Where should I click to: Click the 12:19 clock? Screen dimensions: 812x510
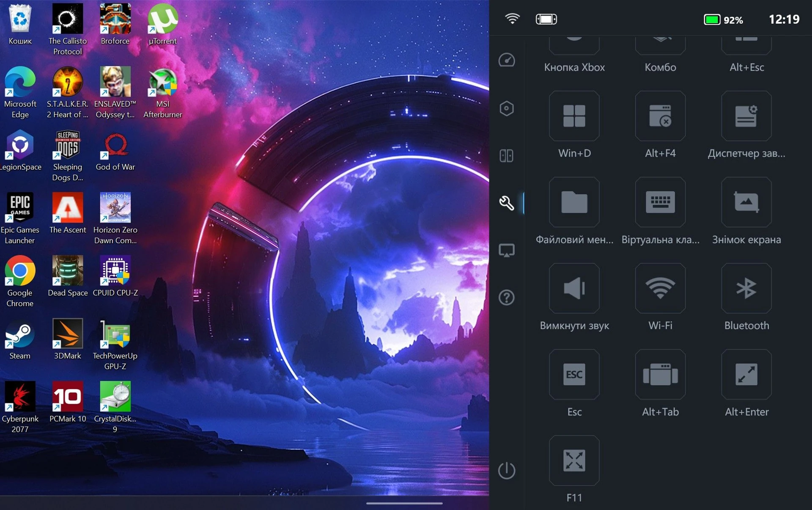pyautogui.click(x=784, y=19)
